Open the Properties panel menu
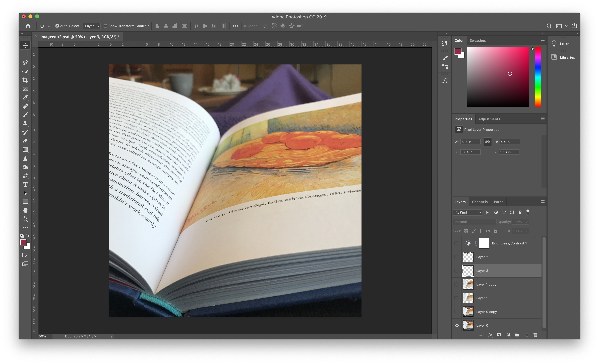The height and width of the screenshot is (364, 599). pyautogui.click(x=543, y=119)
